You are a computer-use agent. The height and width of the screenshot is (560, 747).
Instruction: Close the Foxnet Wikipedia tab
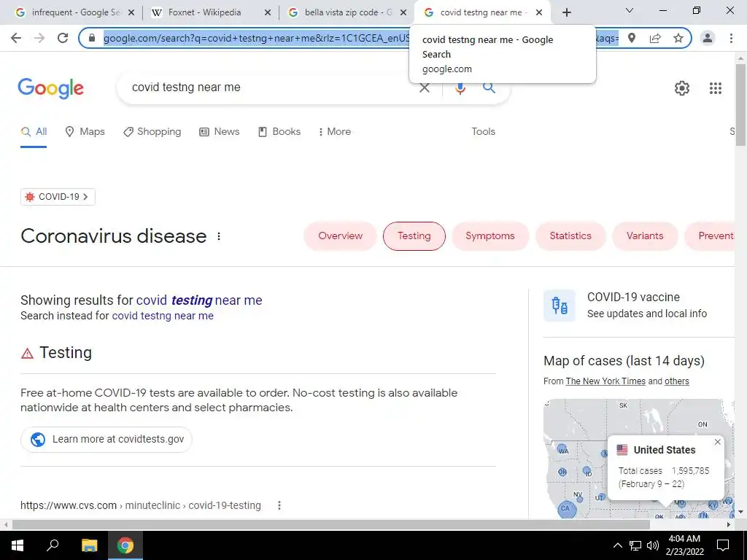(268, 13)
